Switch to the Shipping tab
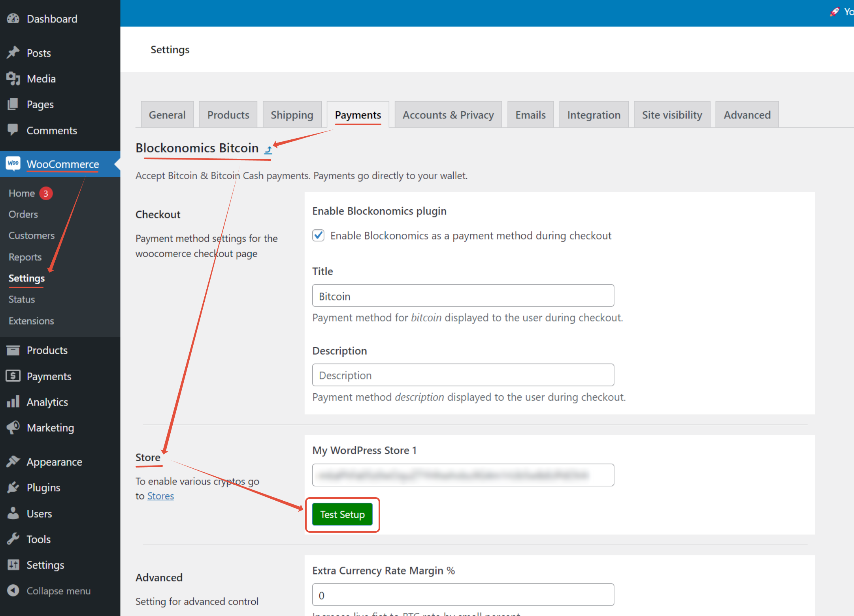 click(x=292, y=115)
